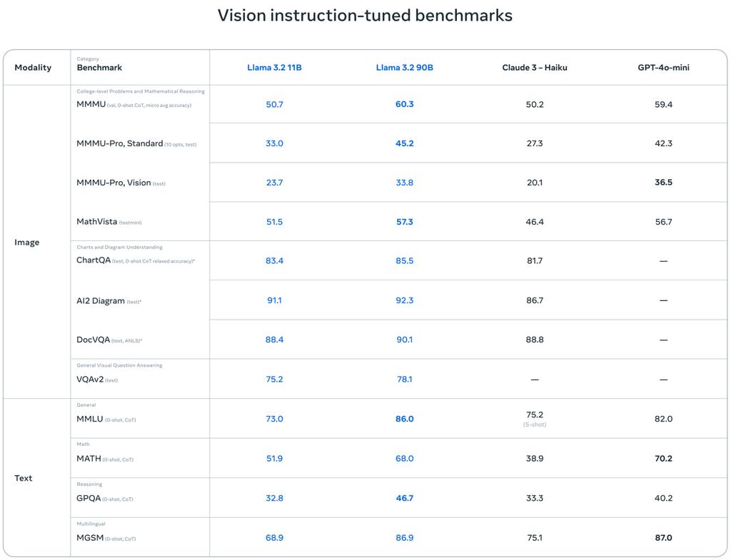
Task: Click the Llama 3.2 90B column header
Action: [x=404, y=68]
